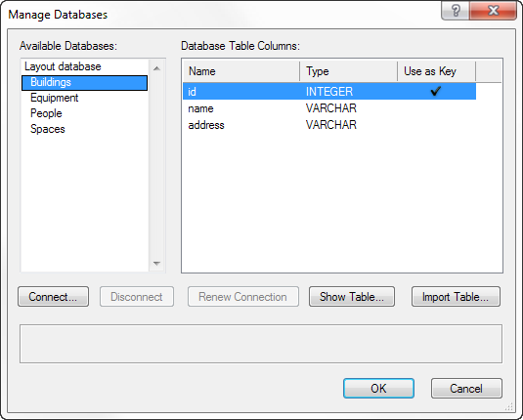The width and height of the screenshot is (523, 420).
Task: Open the Connect... dialog
Action: tap(54, 296)
